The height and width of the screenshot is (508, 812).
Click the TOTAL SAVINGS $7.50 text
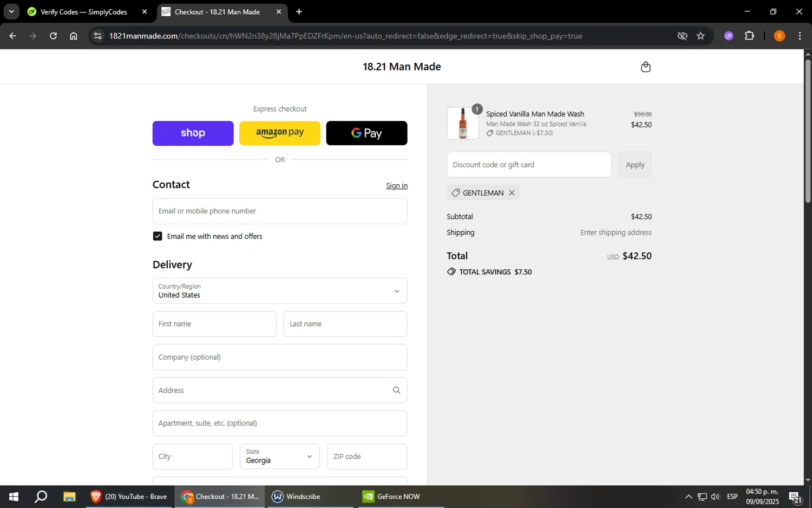(495, 272)
